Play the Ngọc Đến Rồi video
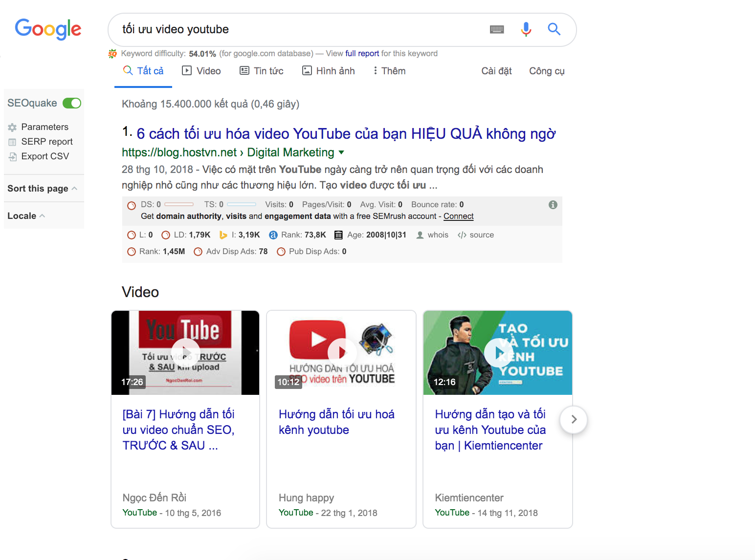Viewport: 755px width, 560px height. point(186,353)
